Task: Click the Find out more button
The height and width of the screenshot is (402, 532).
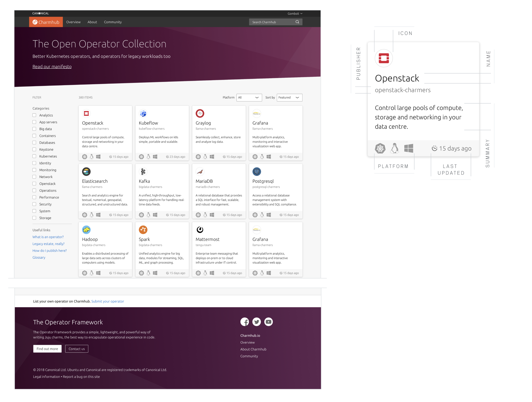Action: (x=47, y=349)
